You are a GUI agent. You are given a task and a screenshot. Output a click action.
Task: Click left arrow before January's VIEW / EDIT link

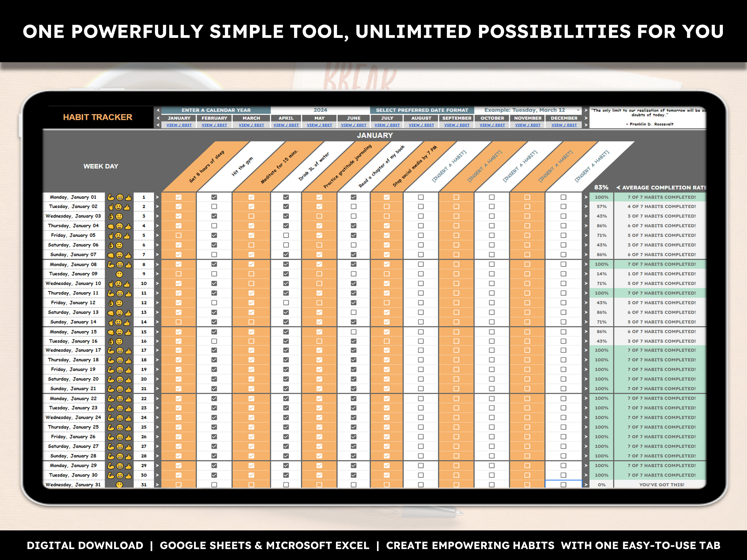158,125
